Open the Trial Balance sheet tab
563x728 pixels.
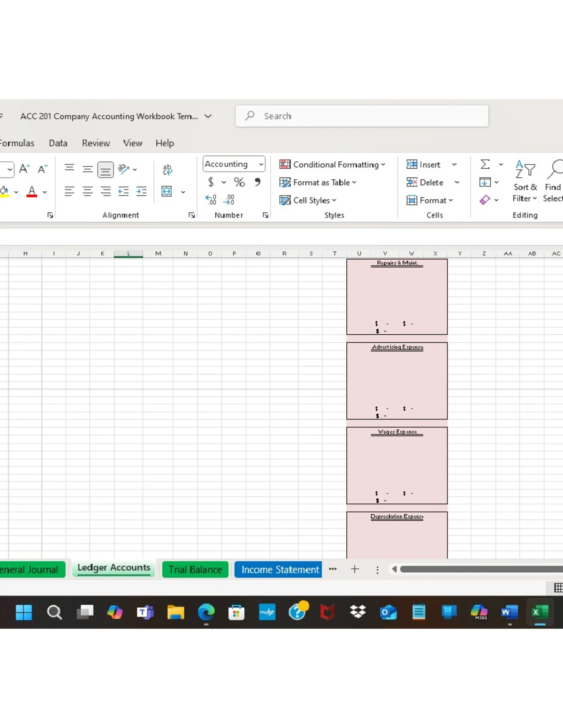coord(195,570)
